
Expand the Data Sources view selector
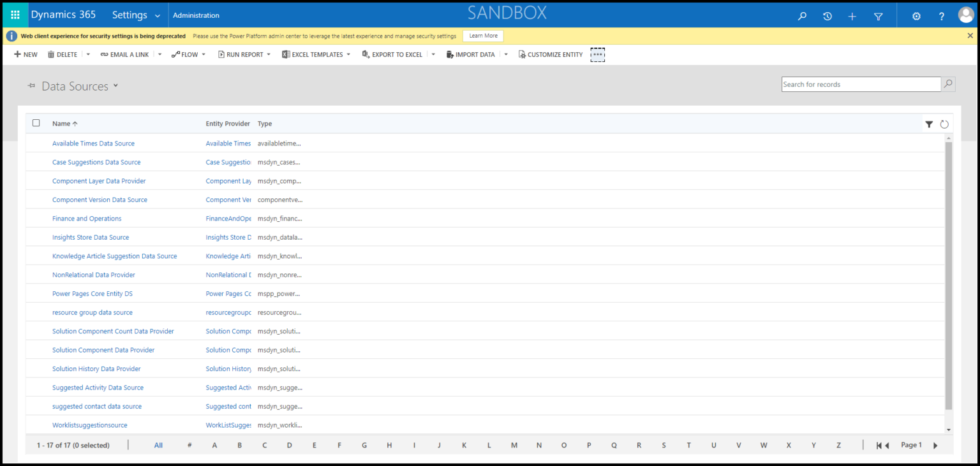point(115,86)
